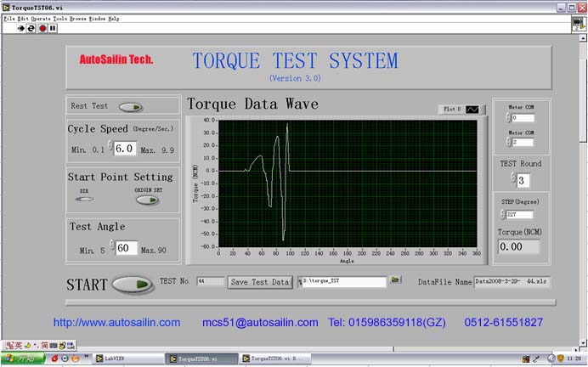588x367 pixels.
Task: Click the 0512-61551827 phone number
Action: coord(504,322)
